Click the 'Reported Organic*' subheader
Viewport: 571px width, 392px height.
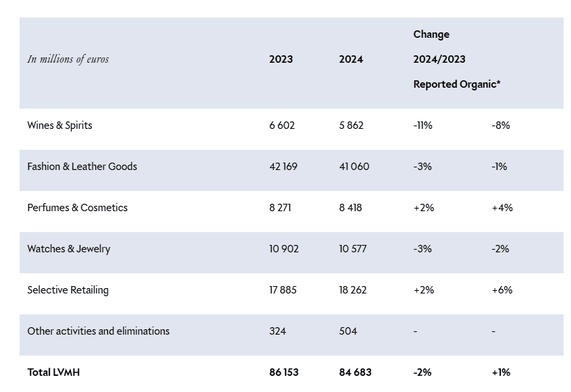click(457, 84)
